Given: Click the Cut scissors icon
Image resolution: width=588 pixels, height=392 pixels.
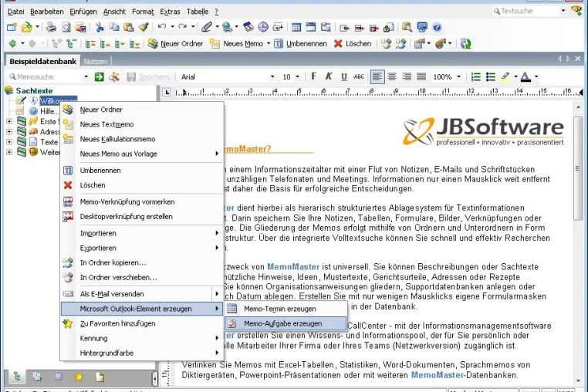Looking at the screenshot, I should tap(100, 27).
